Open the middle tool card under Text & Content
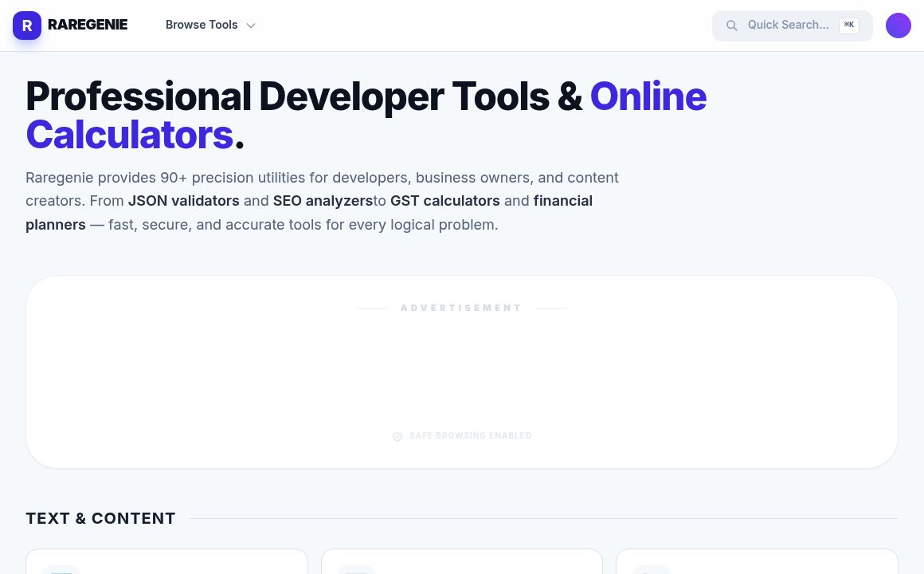The width and height of the screenshot is (924, 574). [x=461, y=561]
